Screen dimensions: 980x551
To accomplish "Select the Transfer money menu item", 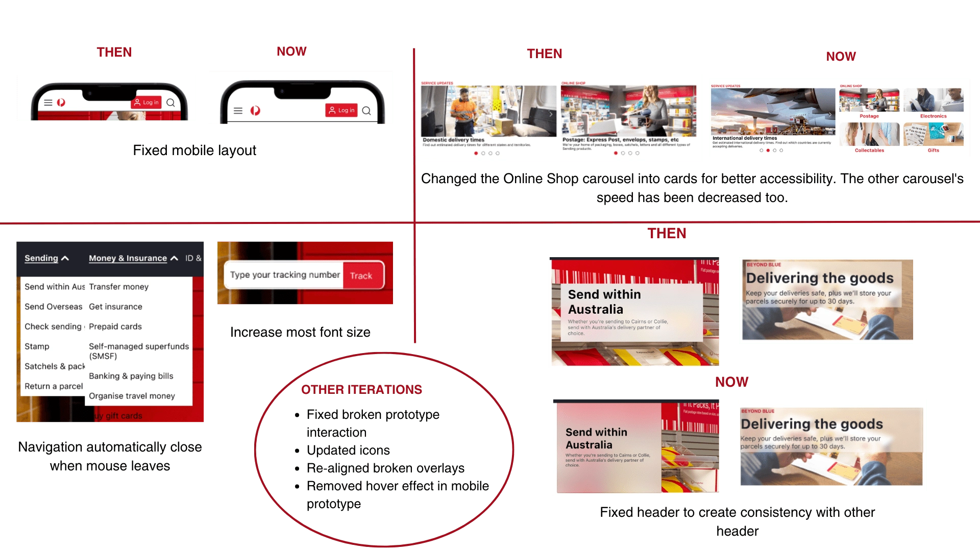I will (x=119, y=286).
